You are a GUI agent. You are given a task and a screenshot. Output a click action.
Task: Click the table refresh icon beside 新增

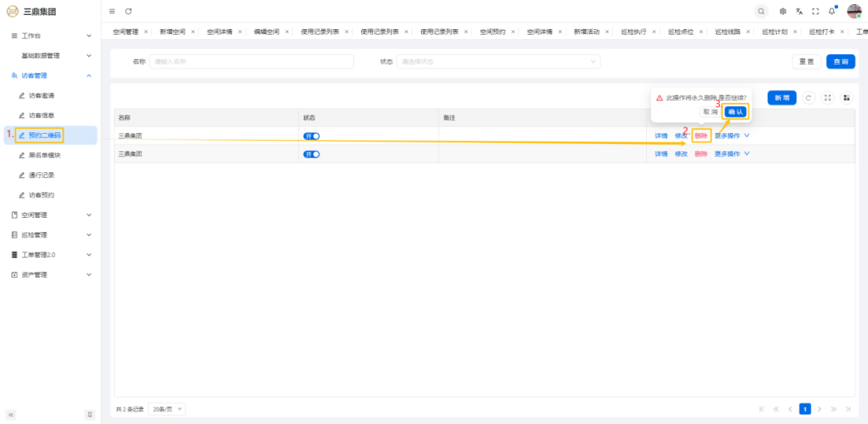[809, 97]
